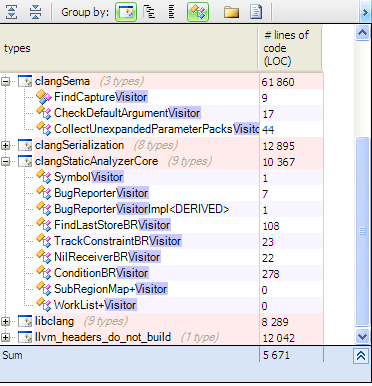This screenshot has height=386, width=372.
Task: Click the clangSema assembly label
Action: (x=62, y=81)
